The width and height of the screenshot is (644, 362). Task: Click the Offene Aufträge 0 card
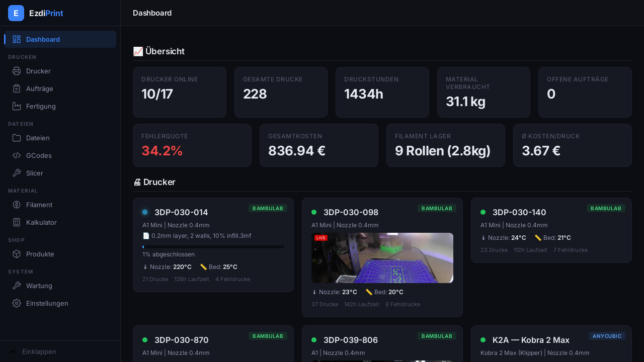(x=585, y=93)
